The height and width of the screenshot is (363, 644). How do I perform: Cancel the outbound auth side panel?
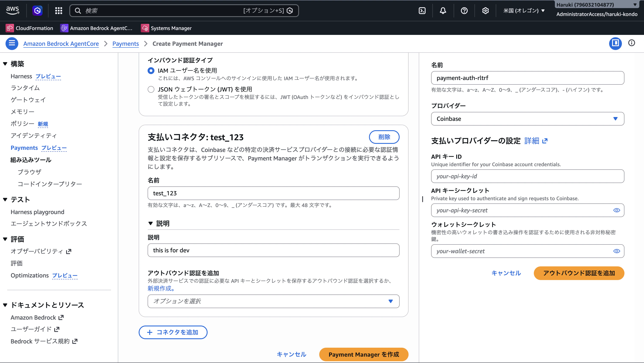tap(506, 273)
